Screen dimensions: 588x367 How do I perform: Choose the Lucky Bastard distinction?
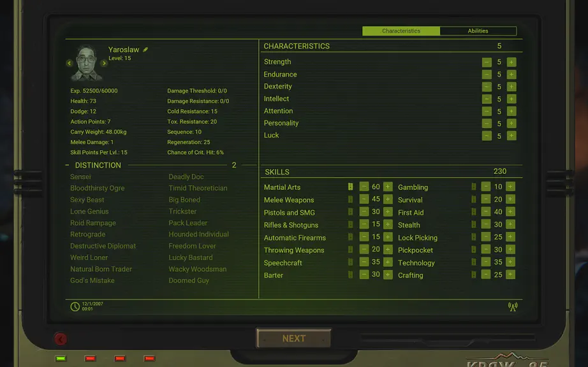point(191,257)
